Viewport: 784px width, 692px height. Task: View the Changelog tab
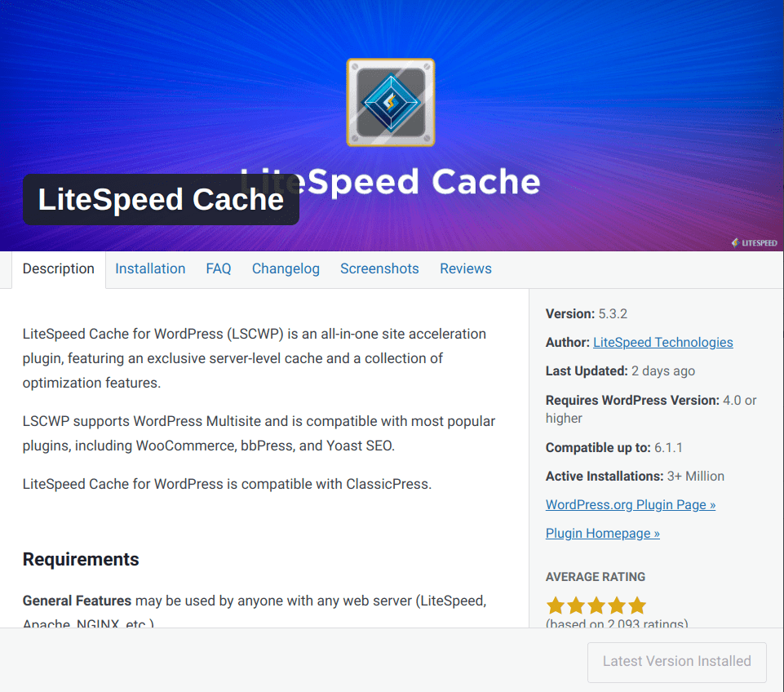[286, 268]
